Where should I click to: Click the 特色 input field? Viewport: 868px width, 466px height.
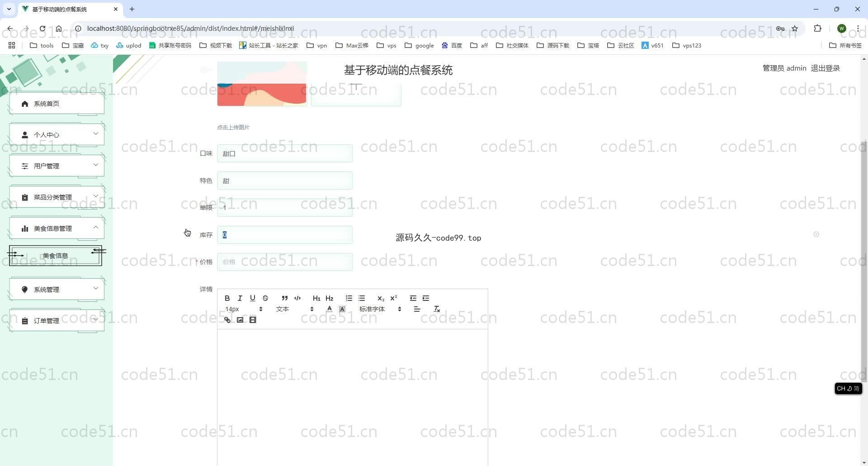[285, 181]
